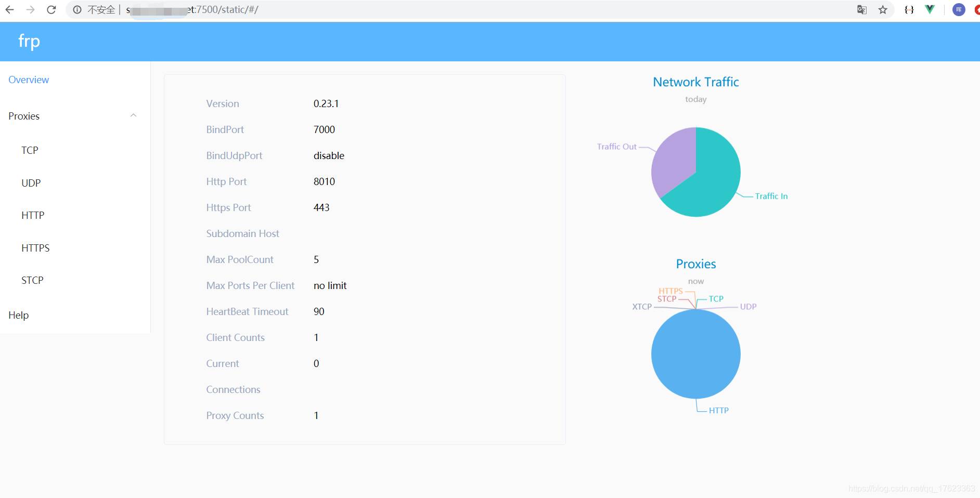Click the Client Counts label
The height and width of the screenshot is (498, 980).
pos(235,337)
